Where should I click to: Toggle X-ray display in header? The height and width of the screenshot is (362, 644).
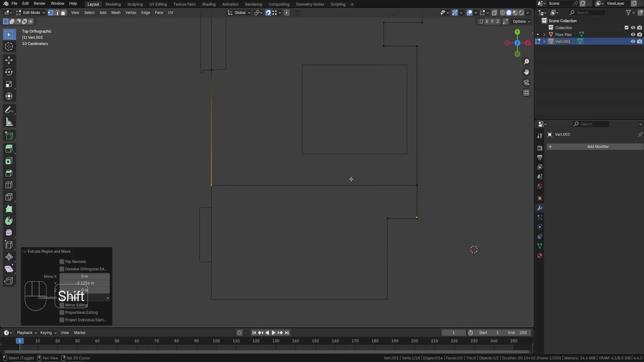pos(494,13)
